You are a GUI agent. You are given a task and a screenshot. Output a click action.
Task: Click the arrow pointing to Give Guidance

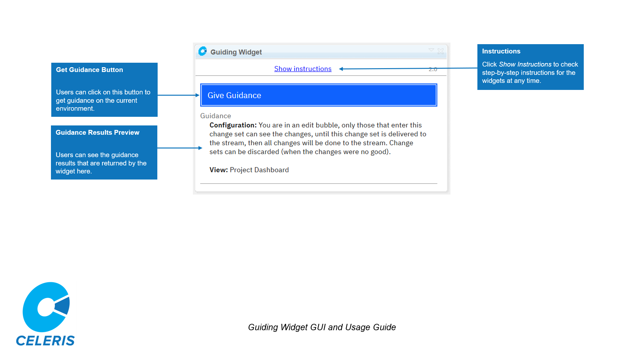(x=178, y=95)
